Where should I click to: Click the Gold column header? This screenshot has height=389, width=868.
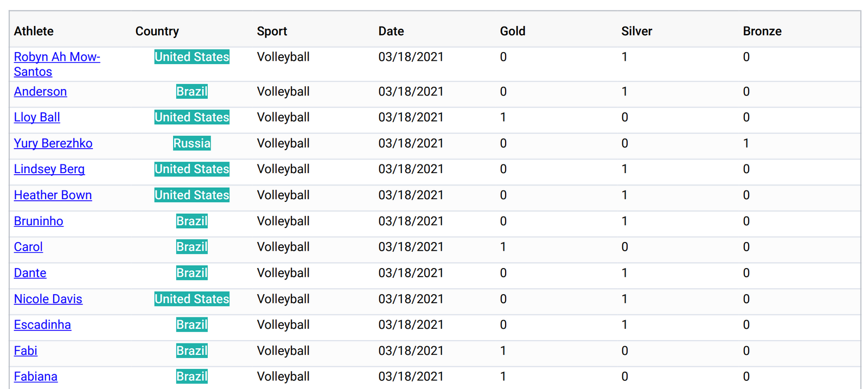[513, 31]
